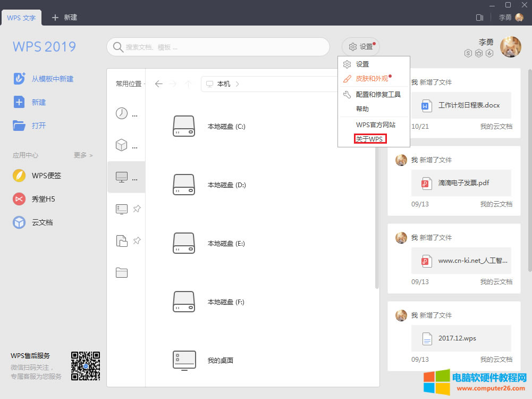This screenshot has height=399, width=532.
Task: Expand the 本机 breadcrumb chevron
Action: coord(237,84)
